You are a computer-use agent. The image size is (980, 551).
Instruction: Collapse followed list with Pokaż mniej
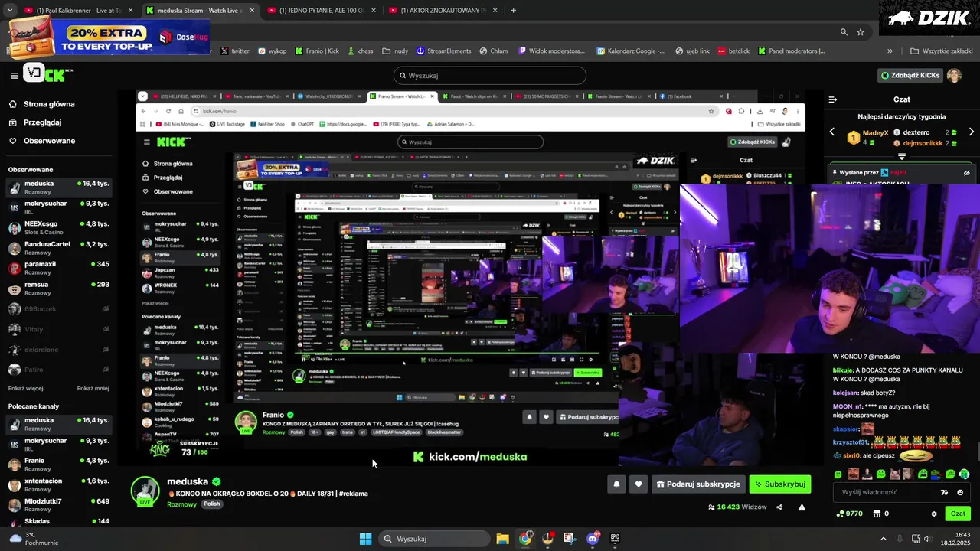pyautogui.click(x=93, y=388)
